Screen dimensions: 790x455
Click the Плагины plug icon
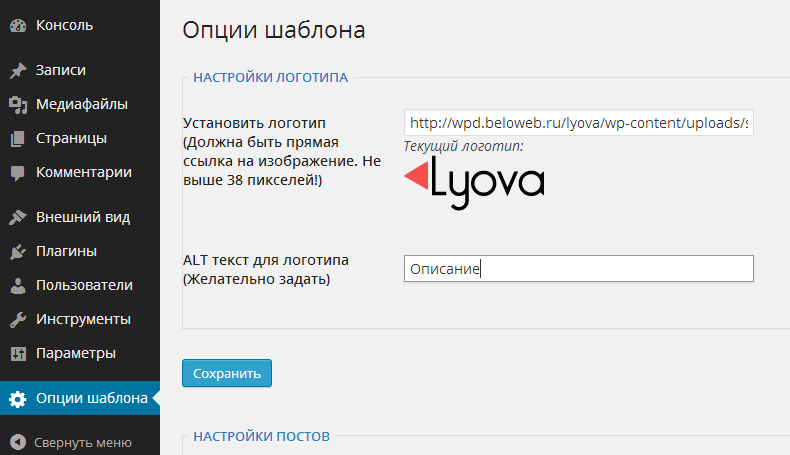click(17, 251)
